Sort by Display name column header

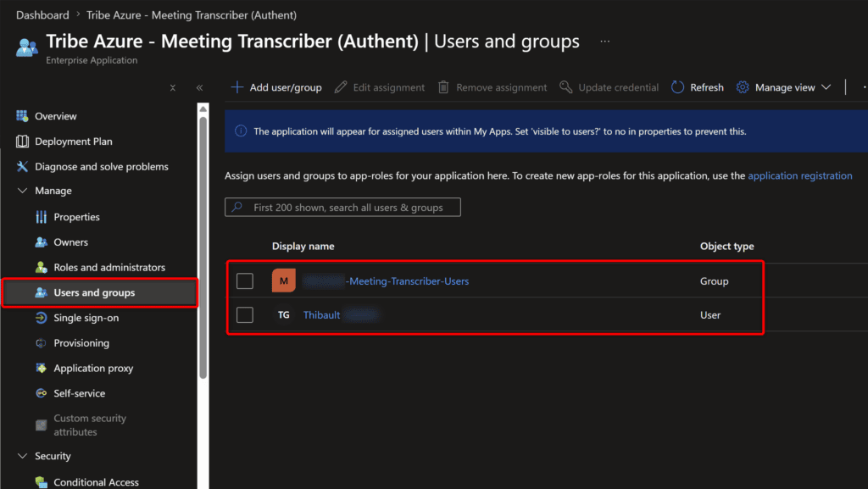[x=303, y=246]
